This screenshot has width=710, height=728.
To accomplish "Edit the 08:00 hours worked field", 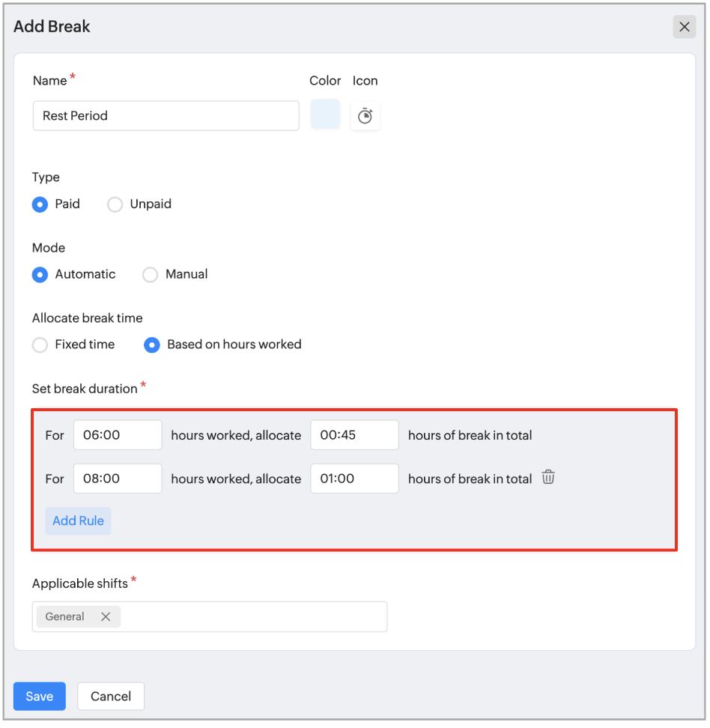I will click(118, 478).
